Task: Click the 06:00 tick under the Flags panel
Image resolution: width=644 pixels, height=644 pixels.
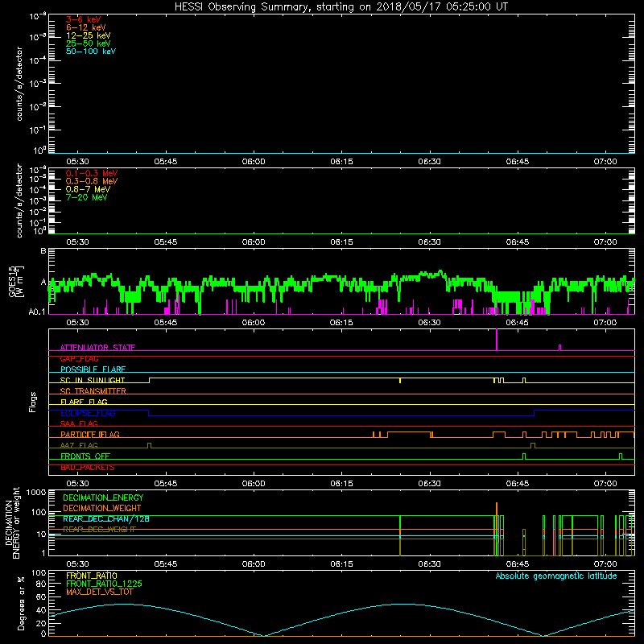Action: [254, 484]
